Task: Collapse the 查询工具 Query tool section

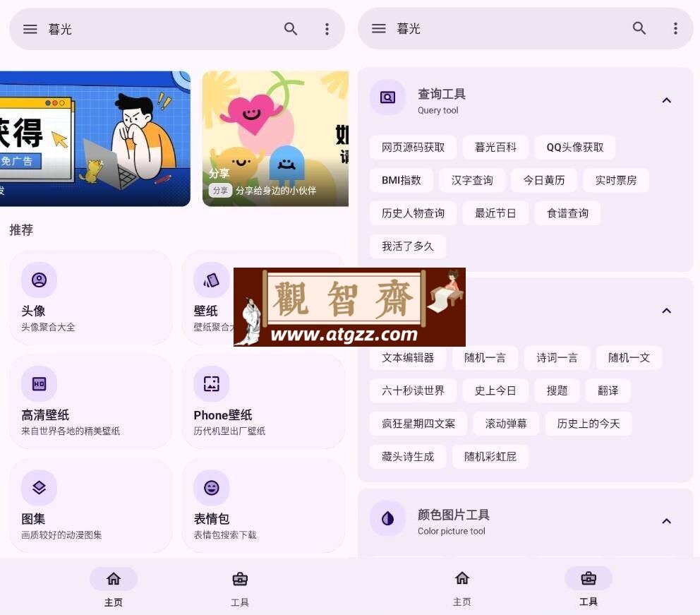Action: point(667,100)
